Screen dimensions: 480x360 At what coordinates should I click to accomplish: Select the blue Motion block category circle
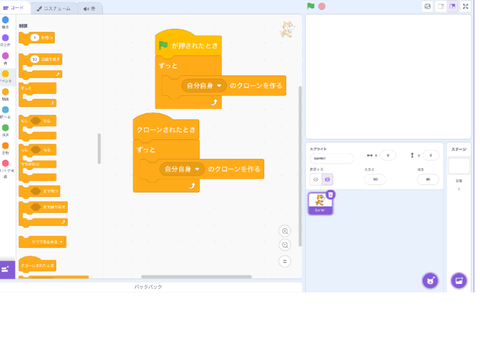pos(5,20)
